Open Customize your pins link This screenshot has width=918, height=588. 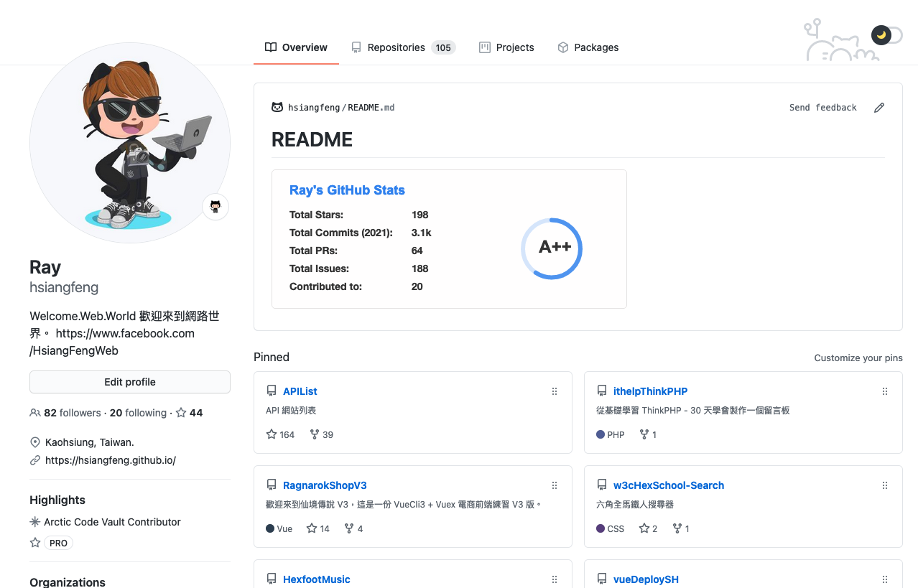point(858,358)
